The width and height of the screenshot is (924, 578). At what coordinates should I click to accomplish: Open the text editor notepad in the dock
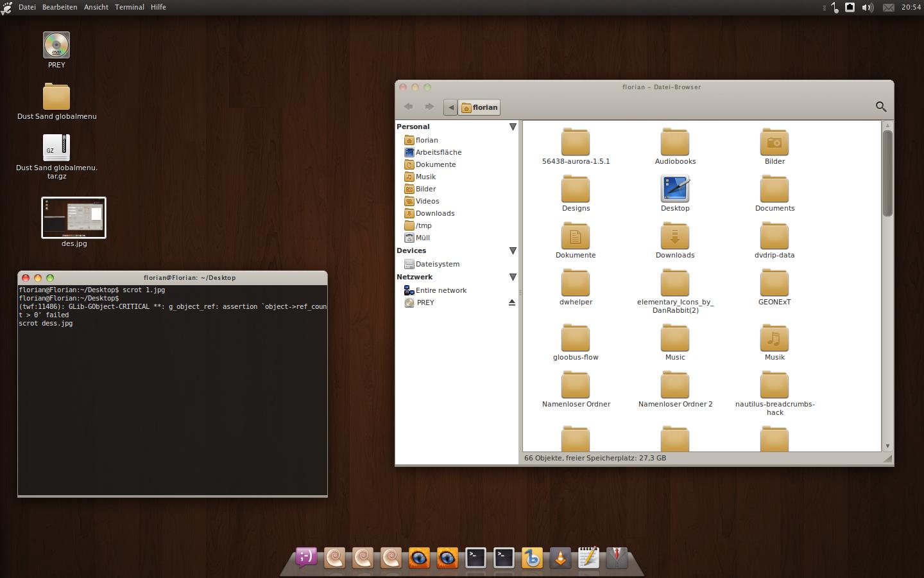point(588,558)
